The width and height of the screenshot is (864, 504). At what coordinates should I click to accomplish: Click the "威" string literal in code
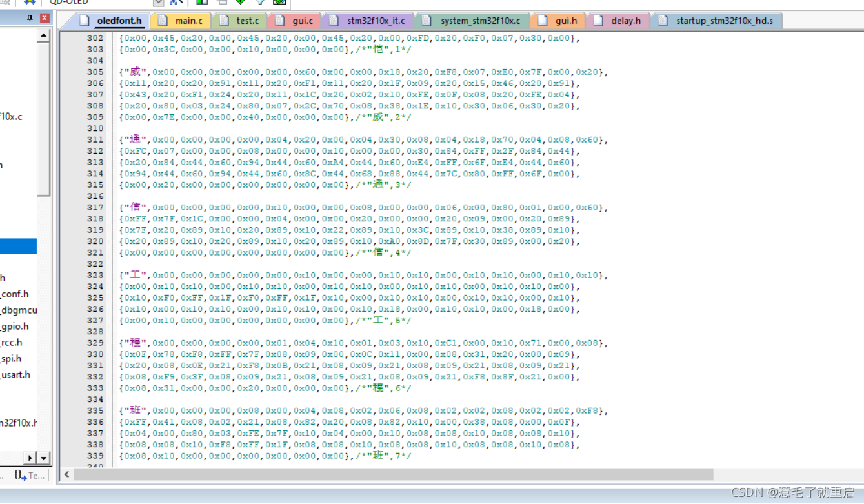(136, 72)
